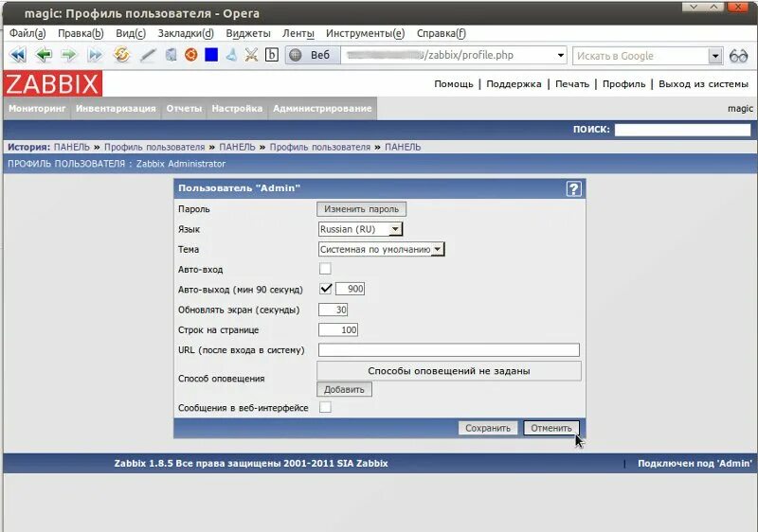Open the Правка menu
The image size is (758, 532).
[81, 33]
